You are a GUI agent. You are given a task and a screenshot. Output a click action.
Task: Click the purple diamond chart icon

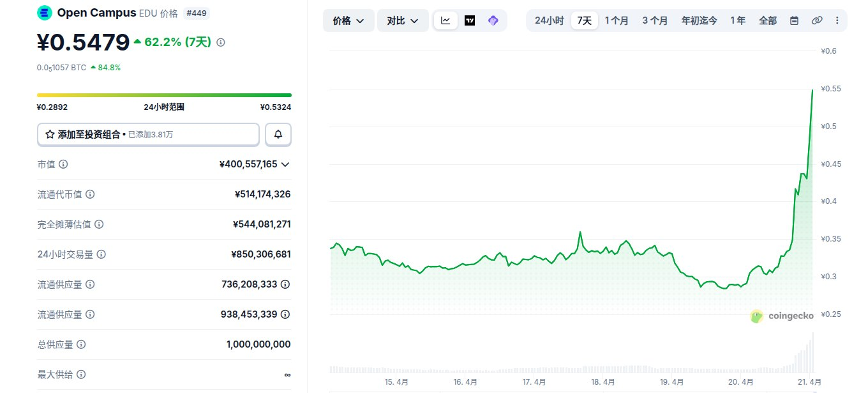click(x=493, y=20)
